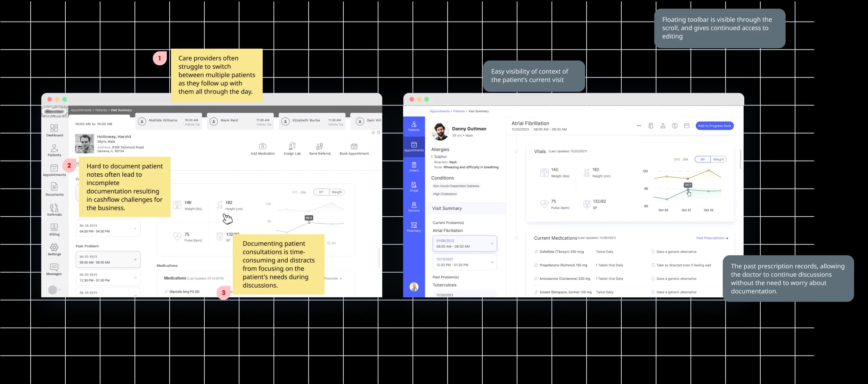Go to Pharmacy in the sidebar
Screen dimensions: 868x384
[413, 227]
